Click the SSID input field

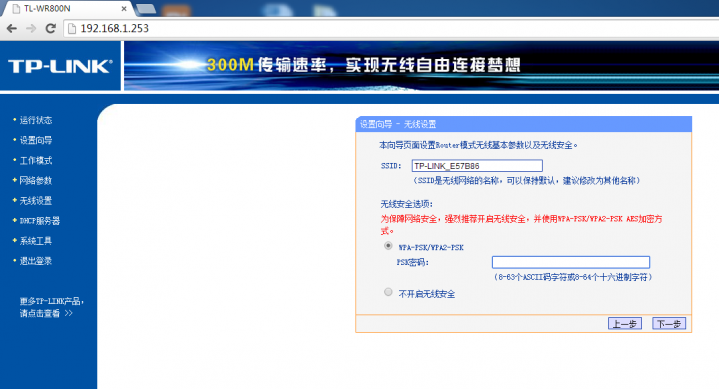click(477, 166)
